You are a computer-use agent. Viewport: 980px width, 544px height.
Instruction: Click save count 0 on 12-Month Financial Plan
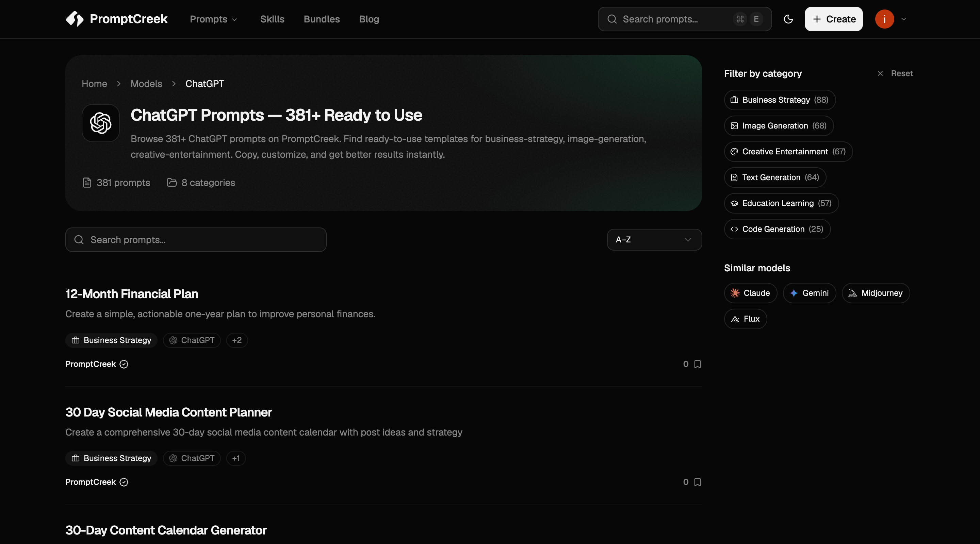pos(686,364)
